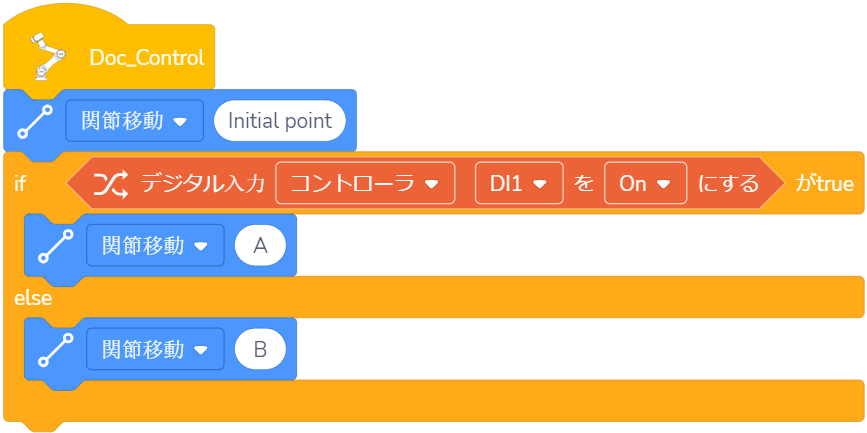Click the にする text in the condition block
Image resolution: width=867 pixels, height=433 pixels.
tap(727, 184)
